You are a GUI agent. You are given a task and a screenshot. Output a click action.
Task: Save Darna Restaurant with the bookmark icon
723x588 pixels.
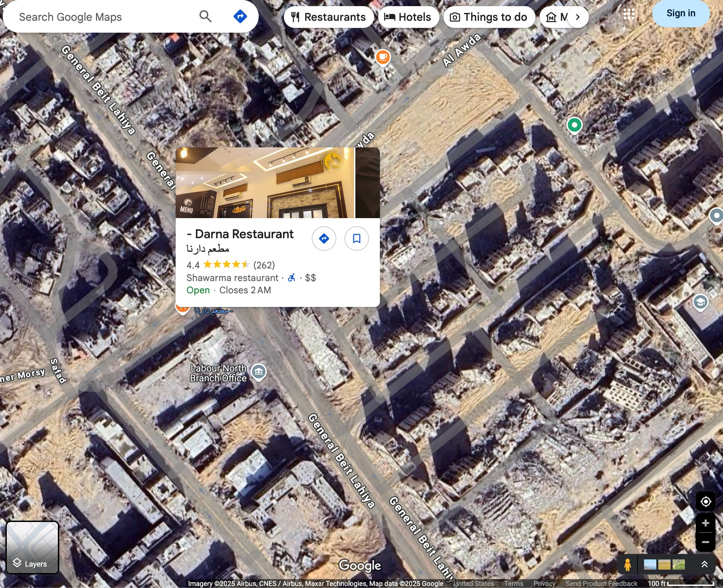(x=356, y=239)
